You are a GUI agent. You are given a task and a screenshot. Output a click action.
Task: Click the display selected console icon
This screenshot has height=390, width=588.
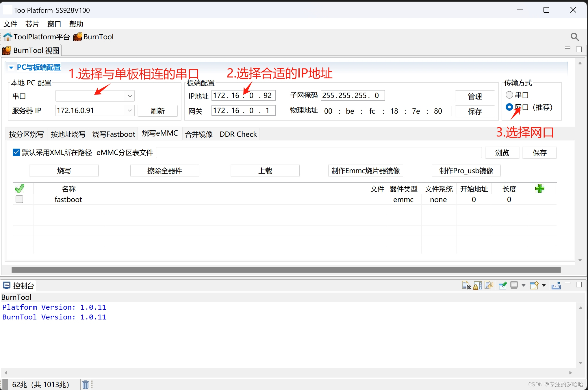click(x=514, y=285)
